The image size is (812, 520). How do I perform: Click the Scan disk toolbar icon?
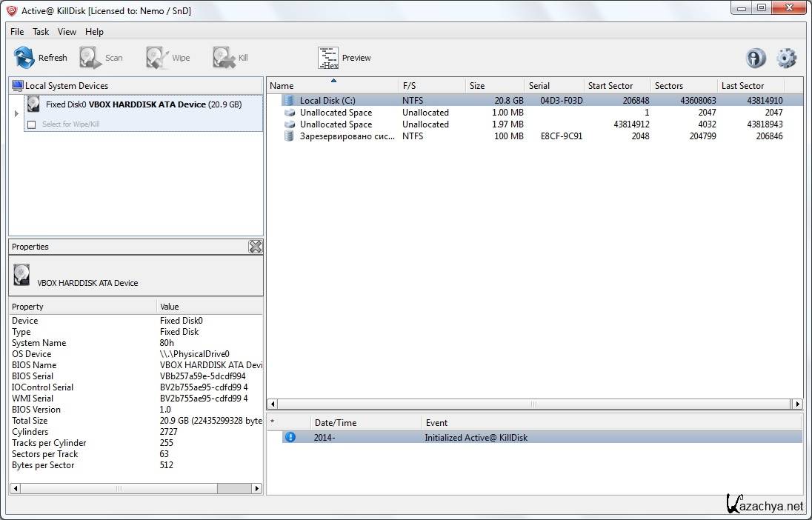point(91,58)
